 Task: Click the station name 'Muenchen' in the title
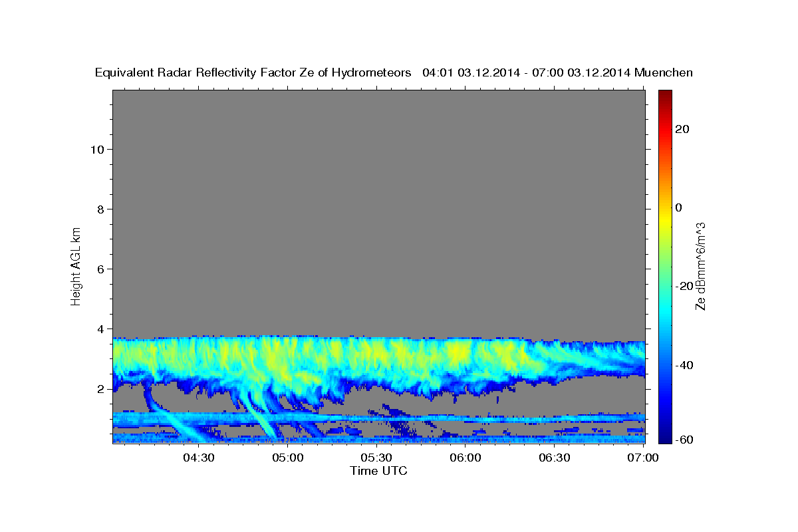pos(664,73)
